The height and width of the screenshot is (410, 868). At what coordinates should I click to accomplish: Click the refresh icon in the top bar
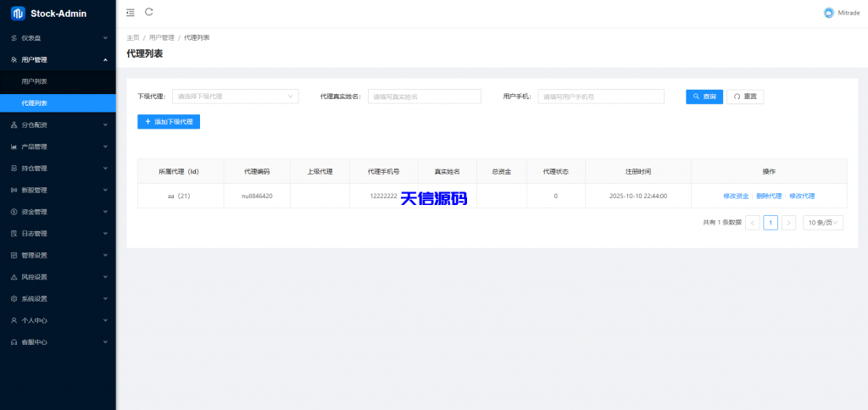pyautogui.click(x=149, y=12)
